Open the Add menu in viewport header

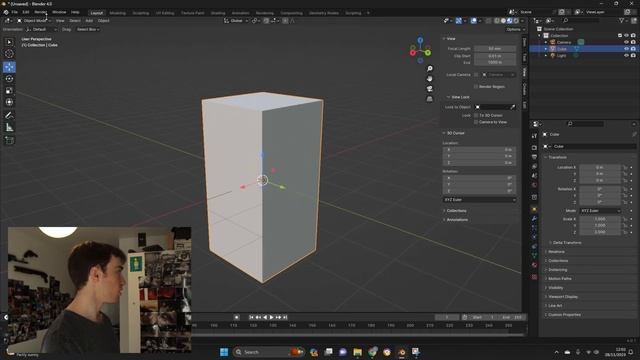pyautogui.click(x=89, y=20)
